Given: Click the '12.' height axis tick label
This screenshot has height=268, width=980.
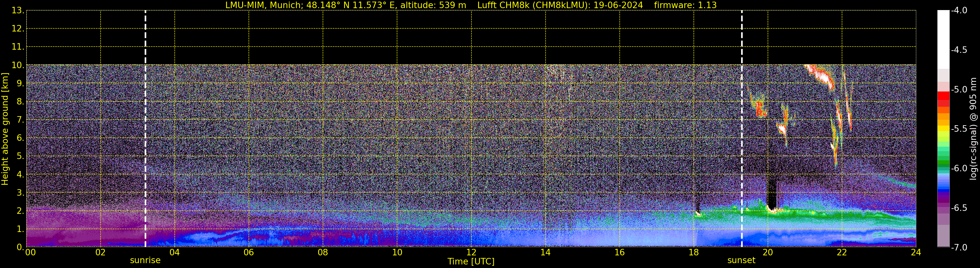Looking at the screenshot, I should point(18,29).
